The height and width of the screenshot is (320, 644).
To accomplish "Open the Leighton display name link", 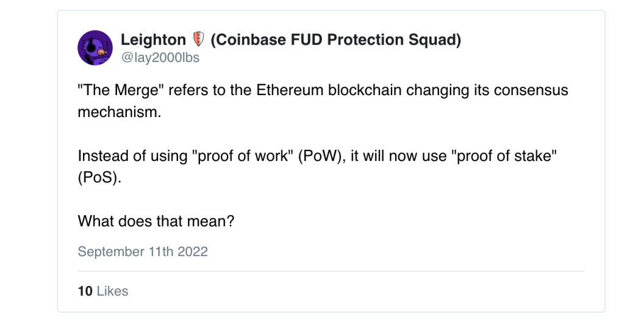I will coord(153,40).
